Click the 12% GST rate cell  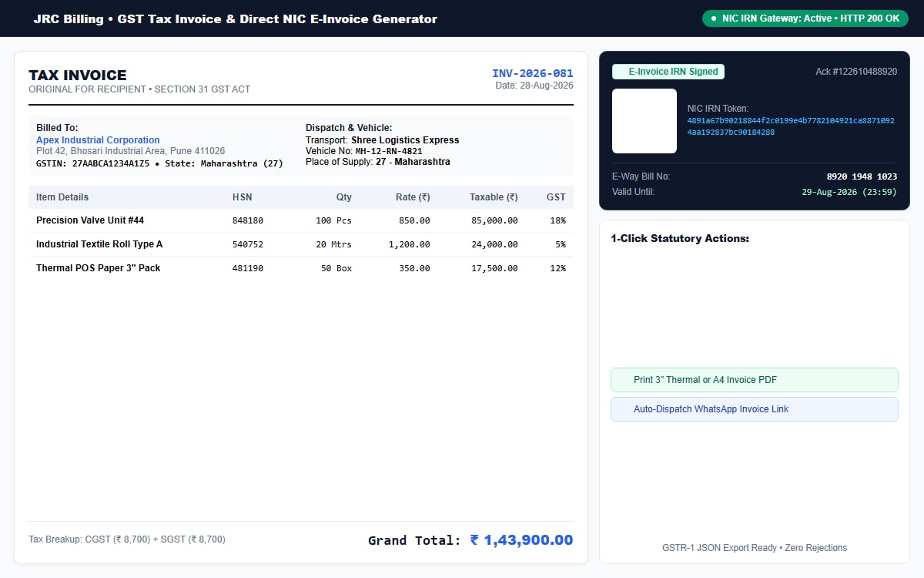557,268
